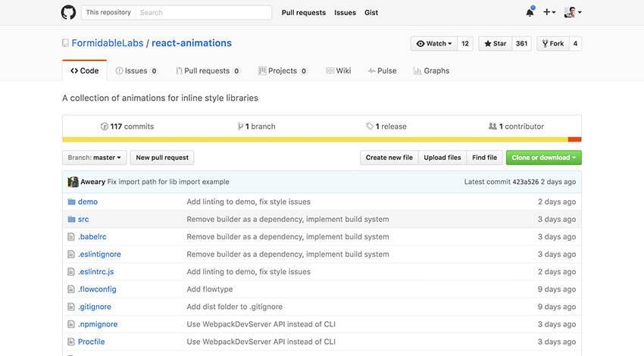Open the src folder

point(83,219)
